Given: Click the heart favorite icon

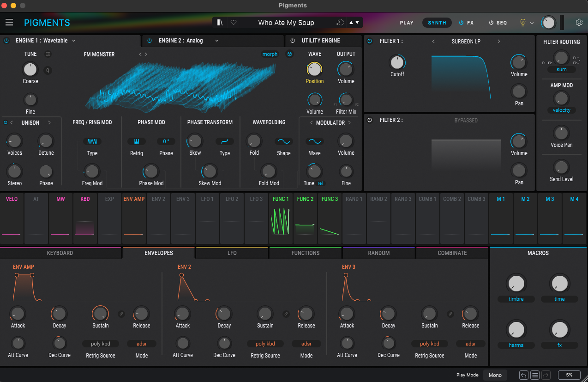Looking at the screenshot, I should [234, 22].
